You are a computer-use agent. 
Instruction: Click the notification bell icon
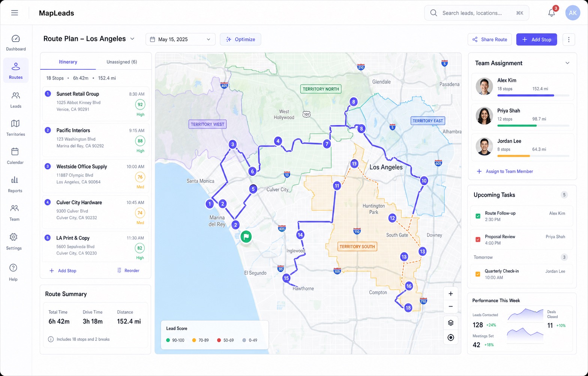tap(551, 13)
